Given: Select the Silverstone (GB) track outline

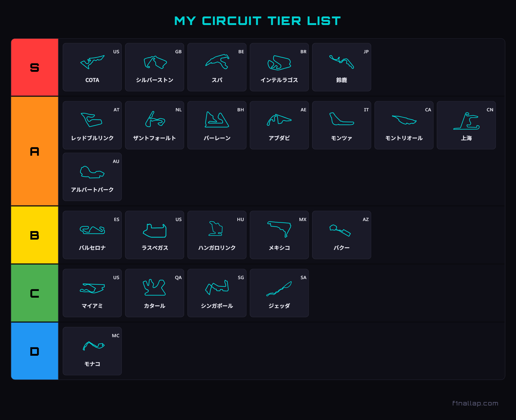Looking at the screenshot, I should [155, 62].
